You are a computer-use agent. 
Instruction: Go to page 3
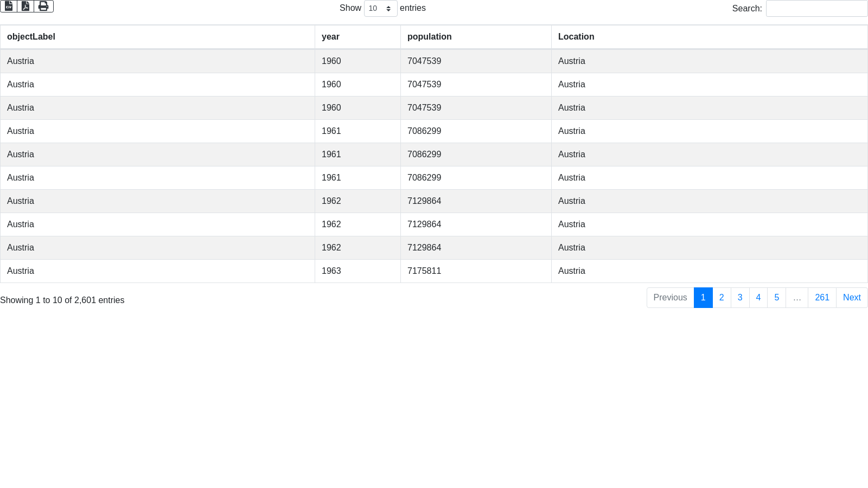pos(740,298)
